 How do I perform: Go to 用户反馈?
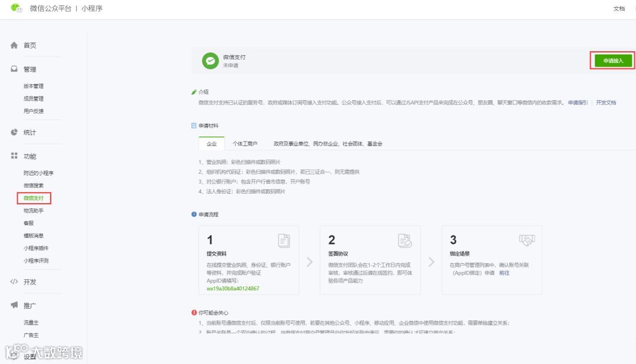click(33, 111)
